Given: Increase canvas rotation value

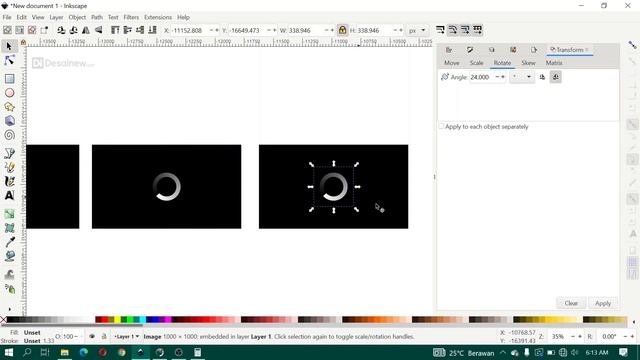Looking at the screenshot, I should (x=632, y=336).
